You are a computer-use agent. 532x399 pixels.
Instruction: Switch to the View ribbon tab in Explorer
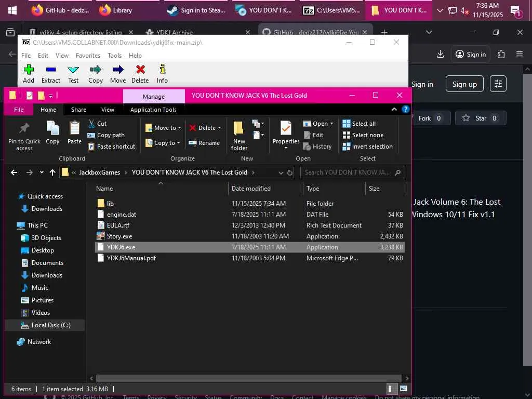coord(108,110)
